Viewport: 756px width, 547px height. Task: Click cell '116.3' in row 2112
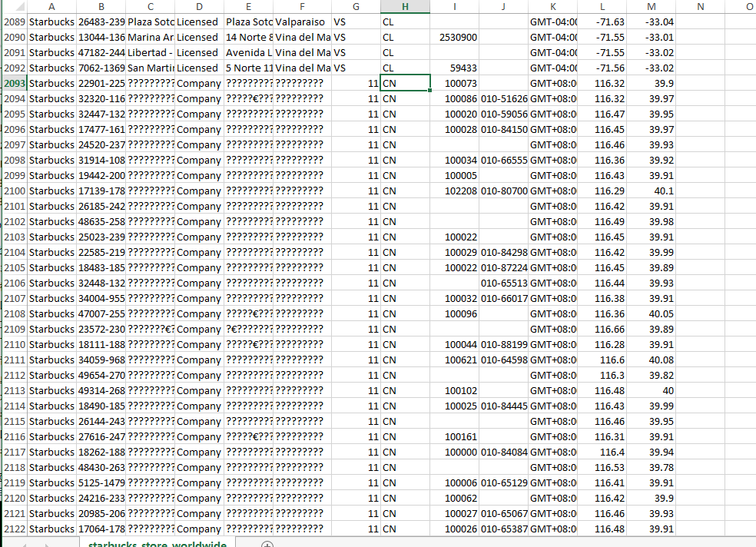point(602,375)
